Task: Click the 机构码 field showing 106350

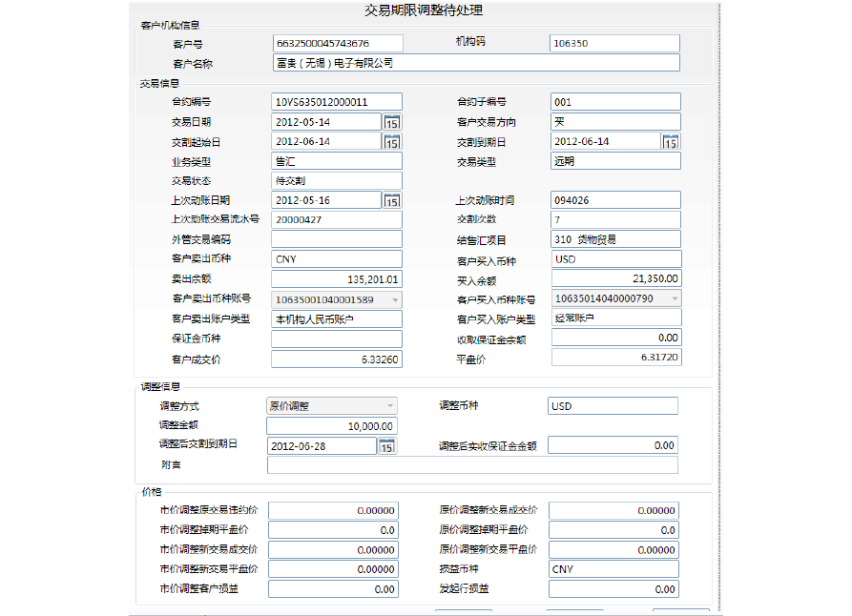Action: [614, 43]
